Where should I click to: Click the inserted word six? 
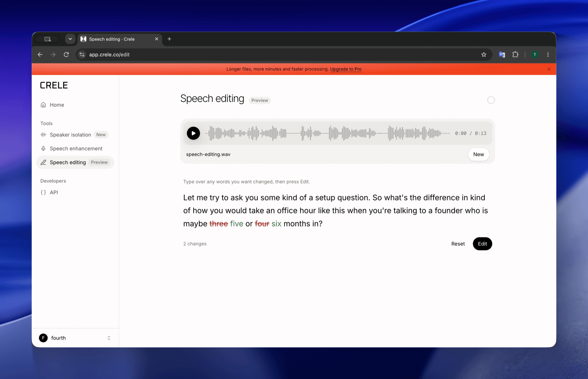point(276,224)
